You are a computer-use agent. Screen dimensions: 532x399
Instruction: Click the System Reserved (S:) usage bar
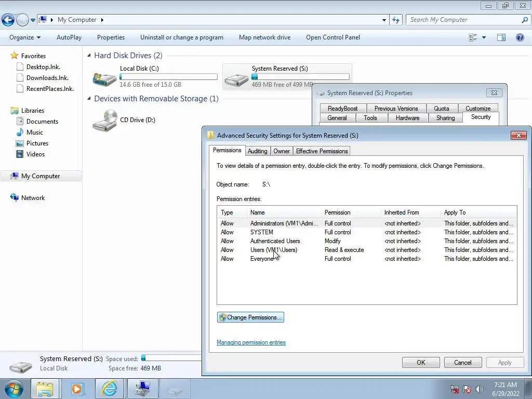pyautogui.click(x=300, y=77)
